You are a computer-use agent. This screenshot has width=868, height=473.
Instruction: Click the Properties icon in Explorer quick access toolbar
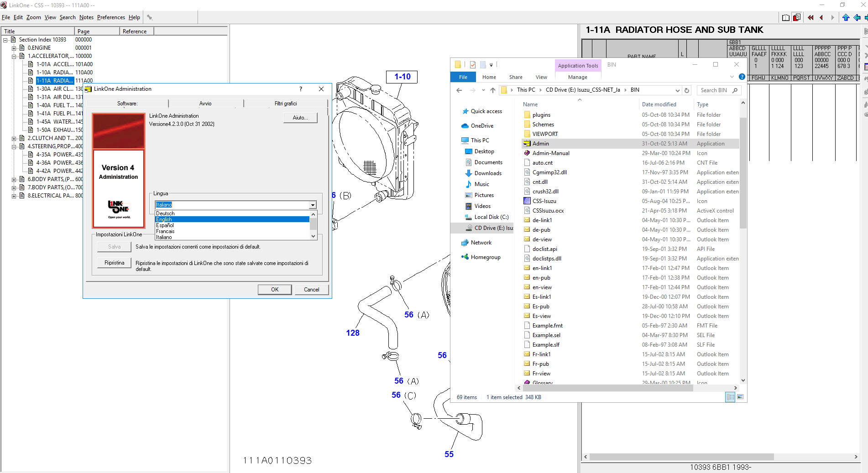[x=473, y=65]
